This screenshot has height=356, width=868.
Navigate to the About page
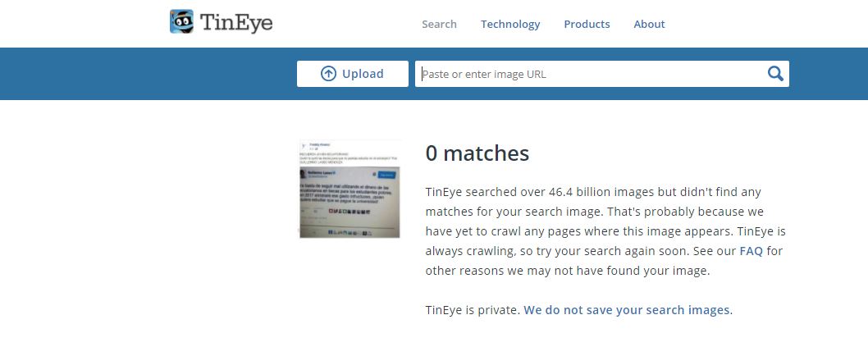[x=649, y=24]
